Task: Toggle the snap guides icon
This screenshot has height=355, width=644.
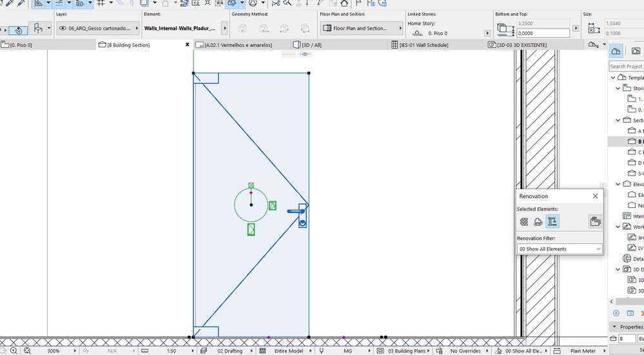Action: coord(59,3)
